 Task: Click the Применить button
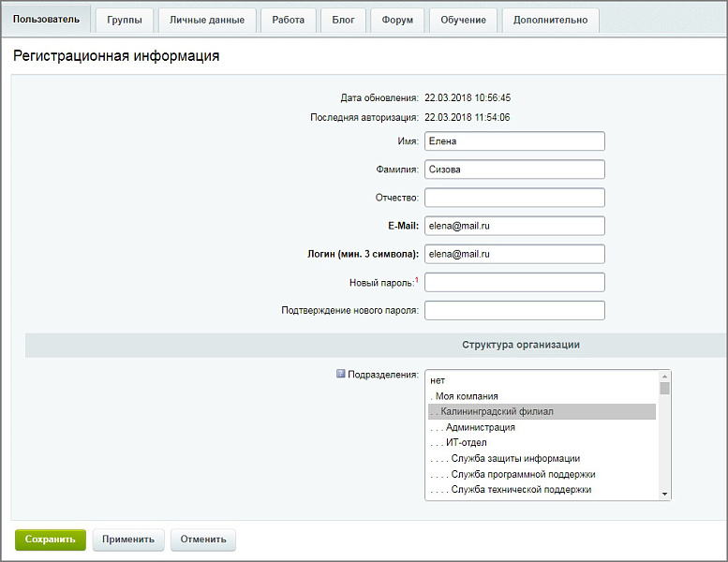(128, 540)
